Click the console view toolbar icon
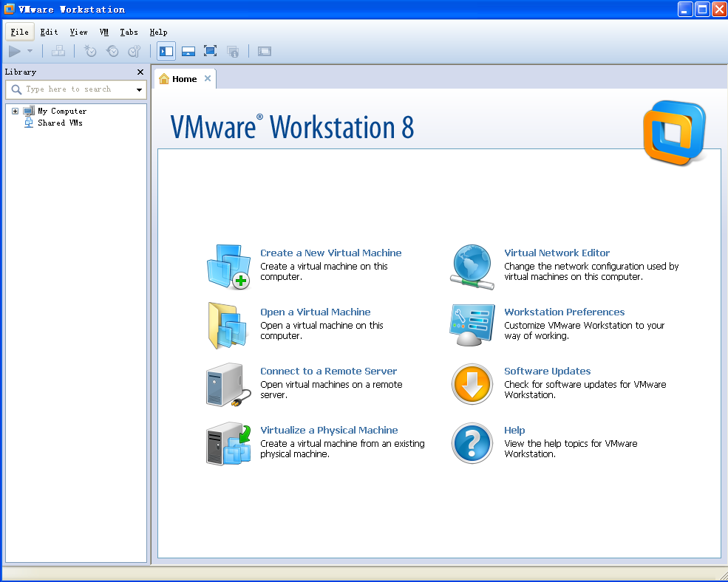 coord(264,51)
